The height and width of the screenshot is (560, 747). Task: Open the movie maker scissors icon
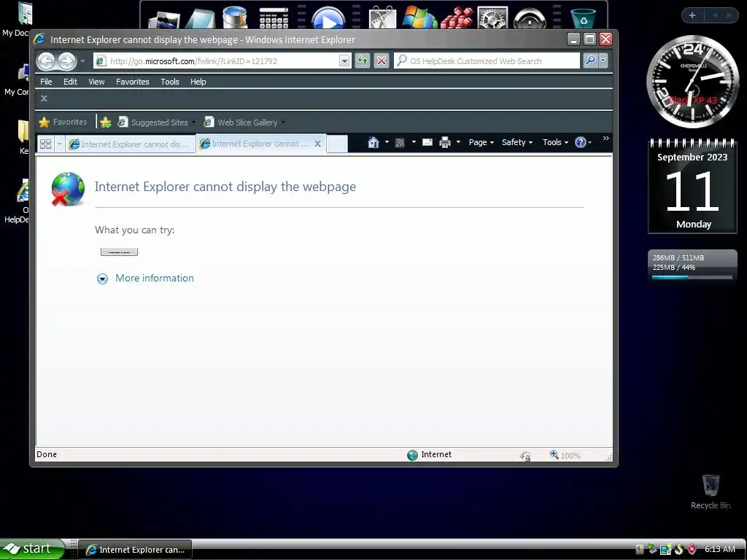pyautogui.click(x=382, y=18)
